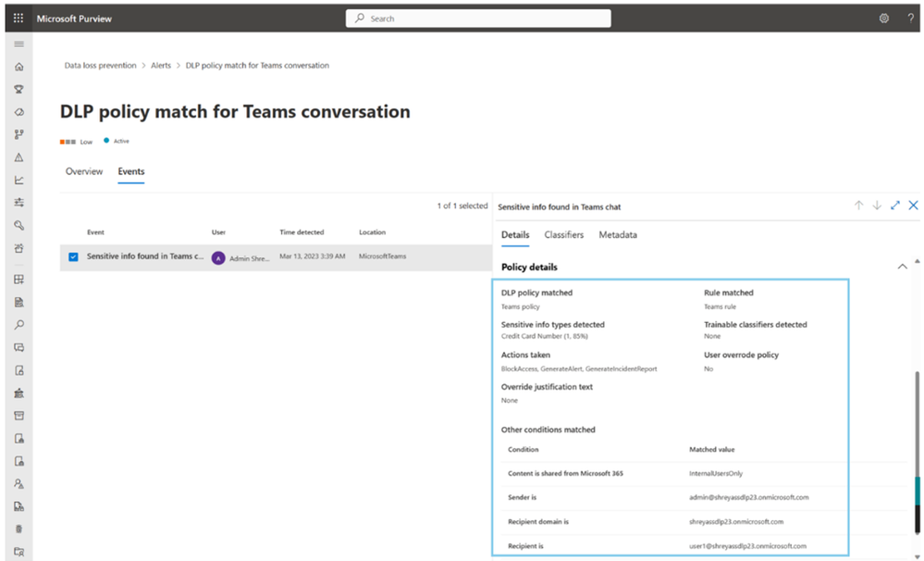The image size is (924, 561).
Task: Open the Help question mark icon
Action: coord(911,19)
